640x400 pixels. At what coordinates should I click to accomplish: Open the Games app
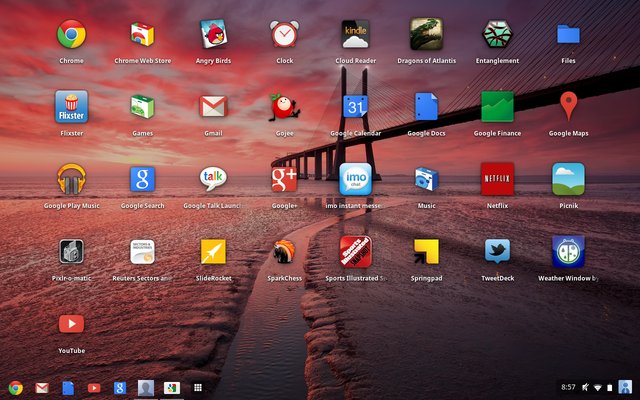tap(142, 107)
